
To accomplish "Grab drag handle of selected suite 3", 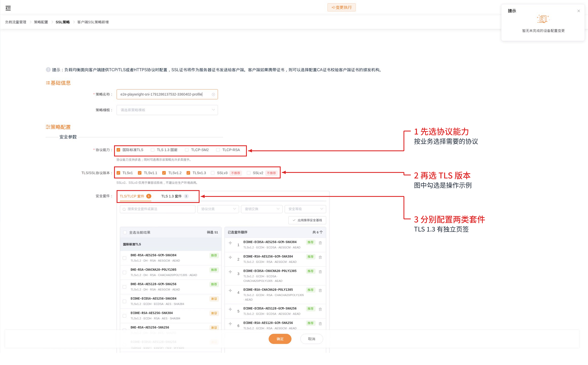I will 230,272.
